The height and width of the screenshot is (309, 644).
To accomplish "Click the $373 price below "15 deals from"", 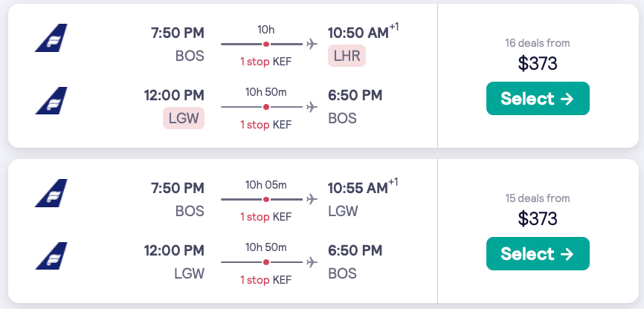I will point(538,218).
